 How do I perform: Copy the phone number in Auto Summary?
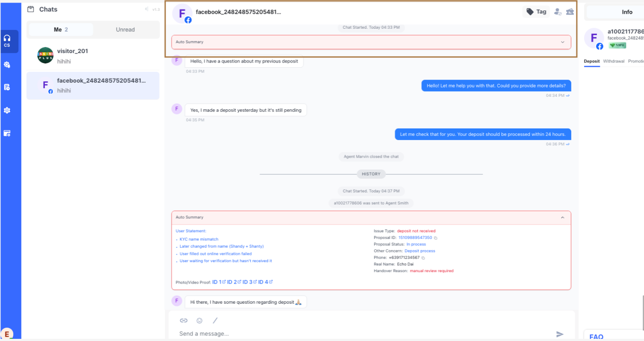(x=423, y=258)
